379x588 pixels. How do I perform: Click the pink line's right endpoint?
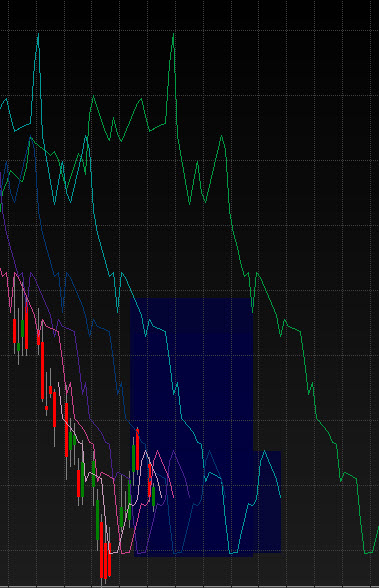pyautogui.click(x=174, y=497)
